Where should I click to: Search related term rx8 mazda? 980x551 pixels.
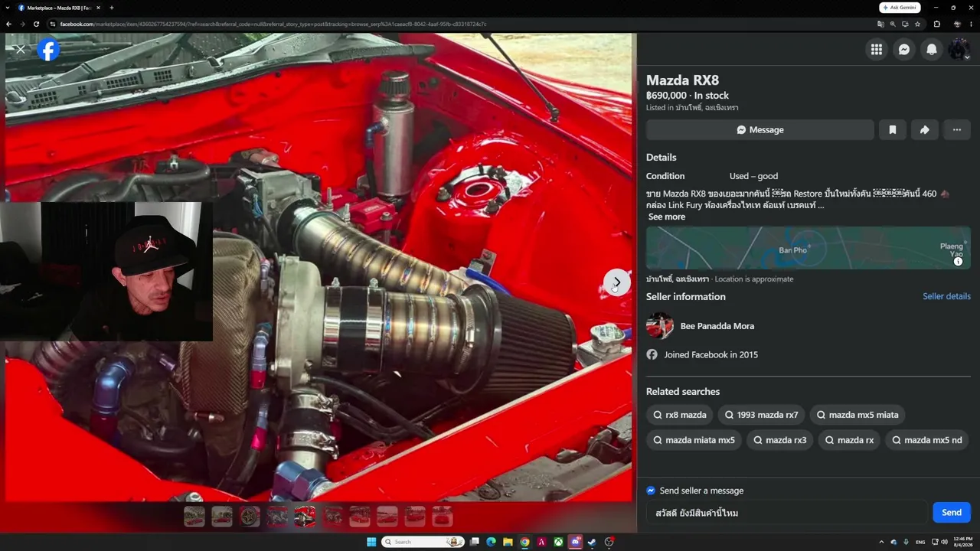(679, 415)
